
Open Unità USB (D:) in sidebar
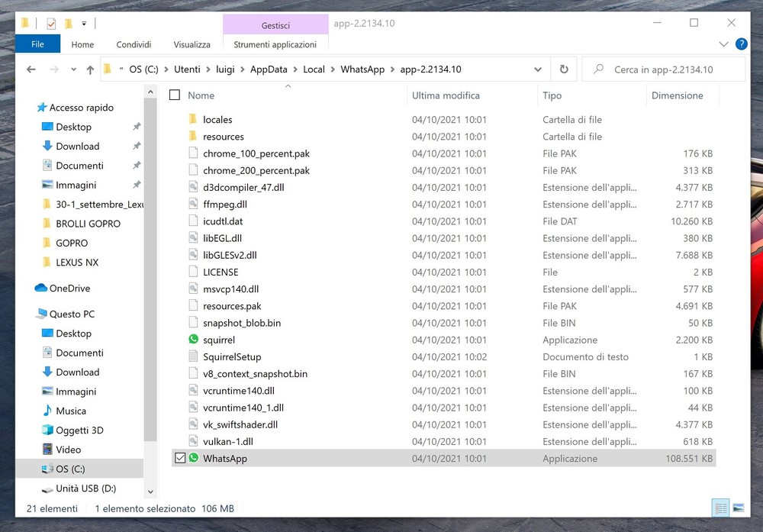[x=85, y=488]
